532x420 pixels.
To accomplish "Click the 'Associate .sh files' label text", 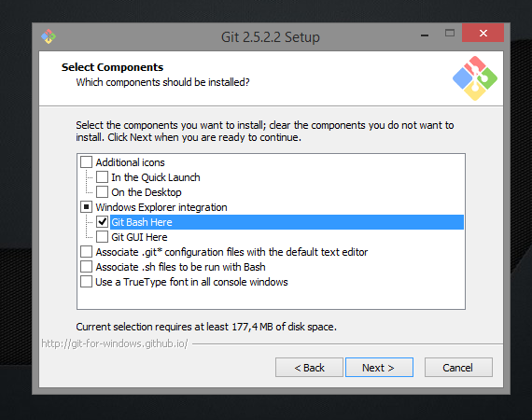I will 180,267.
